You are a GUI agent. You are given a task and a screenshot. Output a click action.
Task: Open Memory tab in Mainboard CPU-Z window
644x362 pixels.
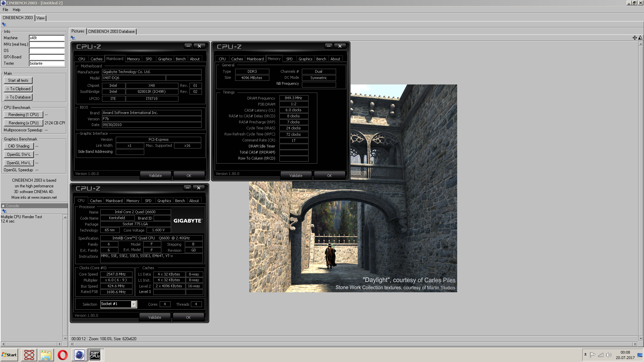click(x=133, y=59)
